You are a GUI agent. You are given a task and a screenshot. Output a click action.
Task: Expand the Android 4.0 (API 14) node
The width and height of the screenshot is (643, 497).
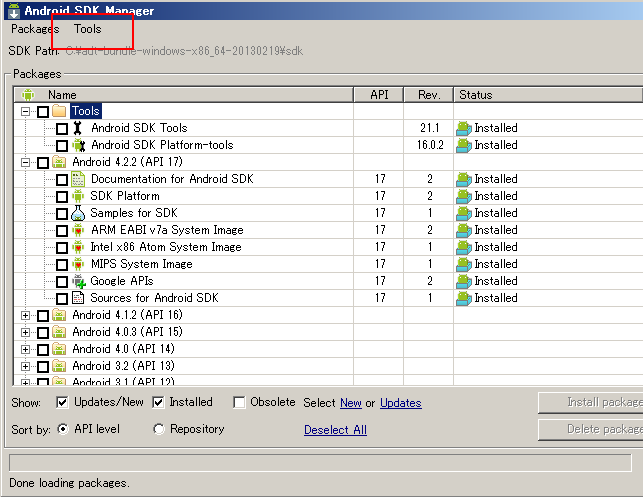25,349
